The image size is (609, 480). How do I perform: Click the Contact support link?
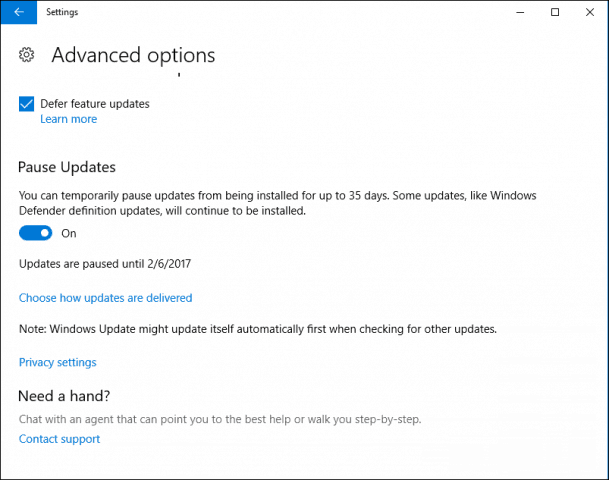tap(59, 439)
